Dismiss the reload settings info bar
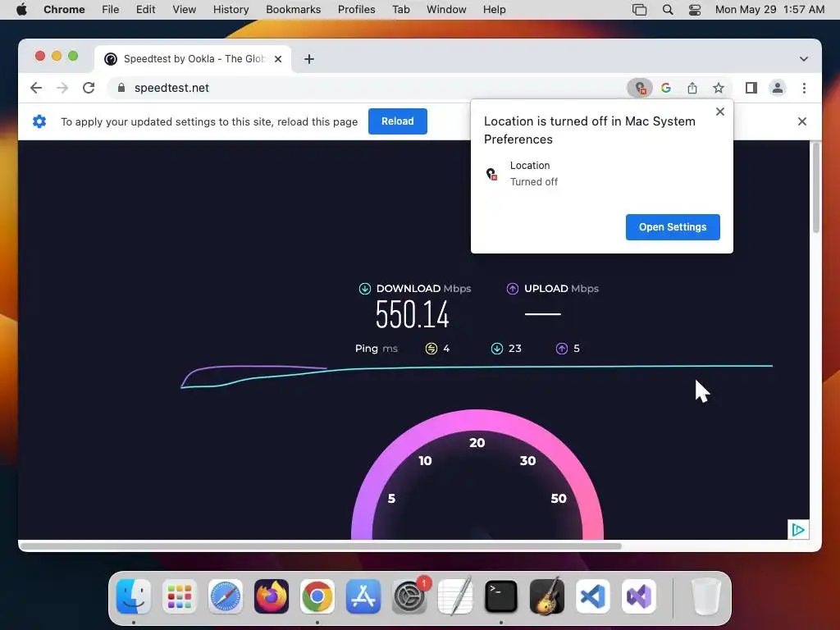840x630 pixels. (802, 121)
